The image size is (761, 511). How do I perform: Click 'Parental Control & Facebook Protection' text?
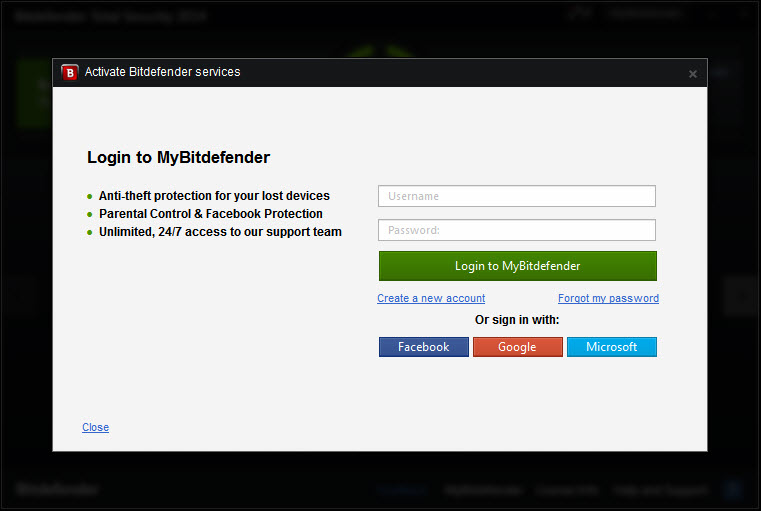point(211,214)
